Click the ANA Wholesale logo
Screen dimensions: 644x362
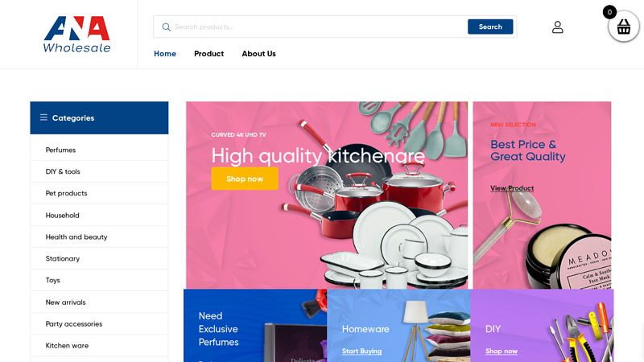(x=76, y=34)
